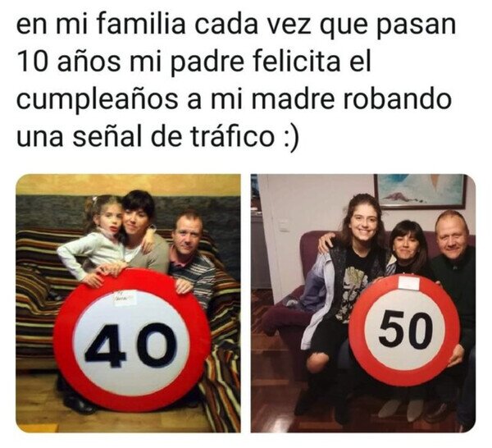Select the tweet text starting "en mi familia"

(235, 80)
